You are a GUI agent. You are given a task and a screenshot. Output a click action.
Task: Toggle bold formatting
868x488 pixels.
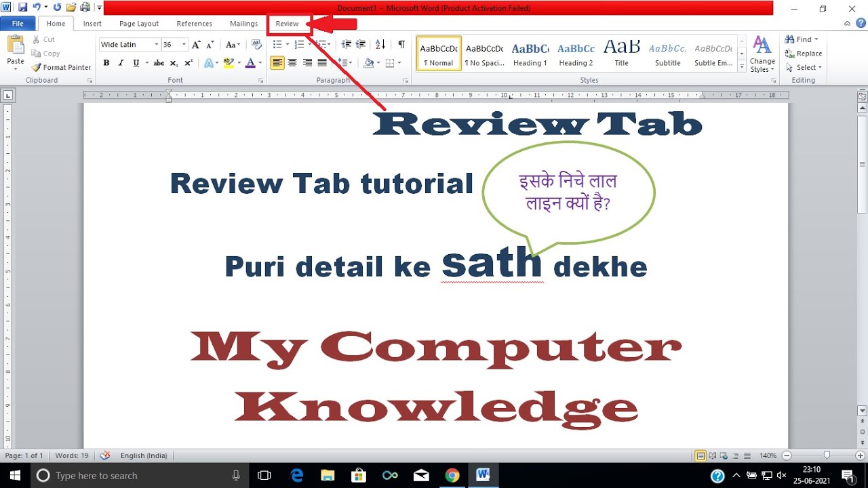tap(106, 63)
